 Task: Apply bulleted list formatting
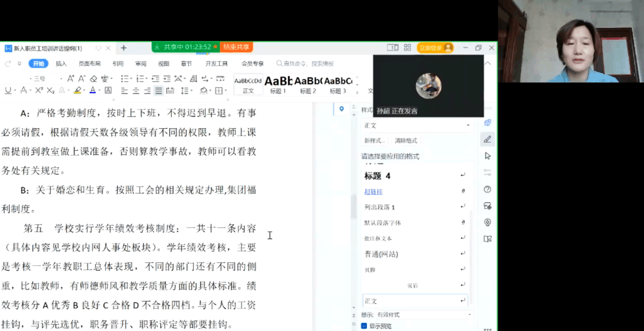124,78
